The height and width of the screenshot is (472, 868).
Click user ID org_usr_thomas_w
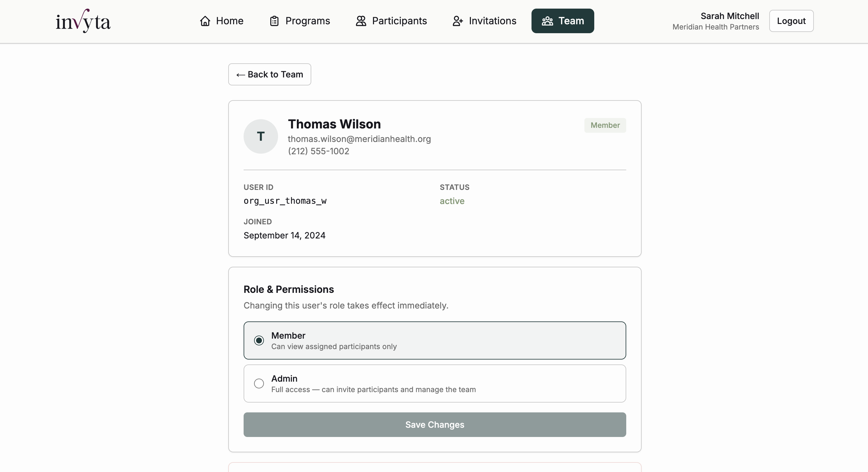click(285, 201)
